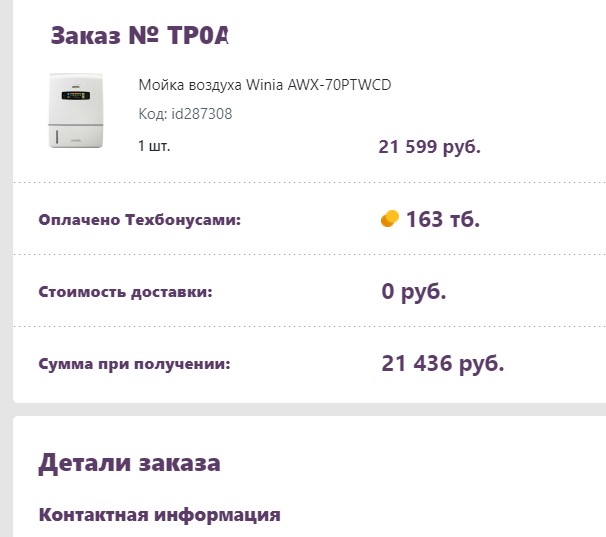Select the label Оплачено Техбонусами
This screenshot has width=606, height=537.
140,219
